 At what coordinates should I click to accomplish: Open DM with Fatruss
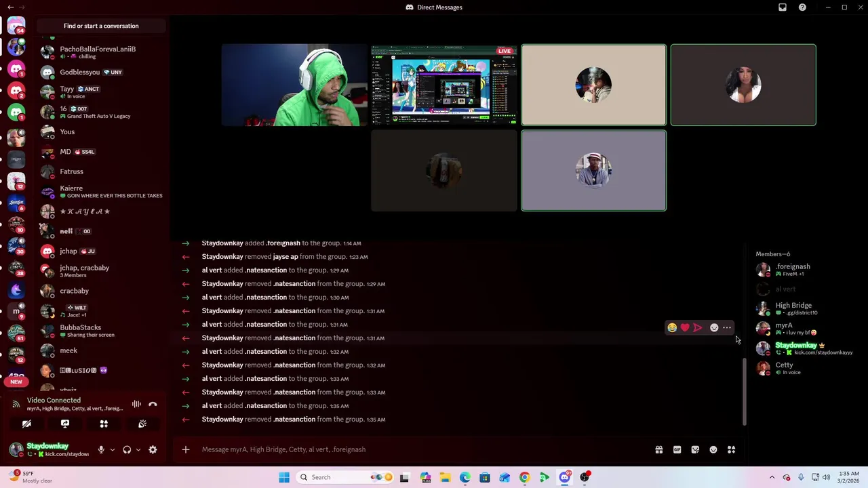click(x=102, y=171)
